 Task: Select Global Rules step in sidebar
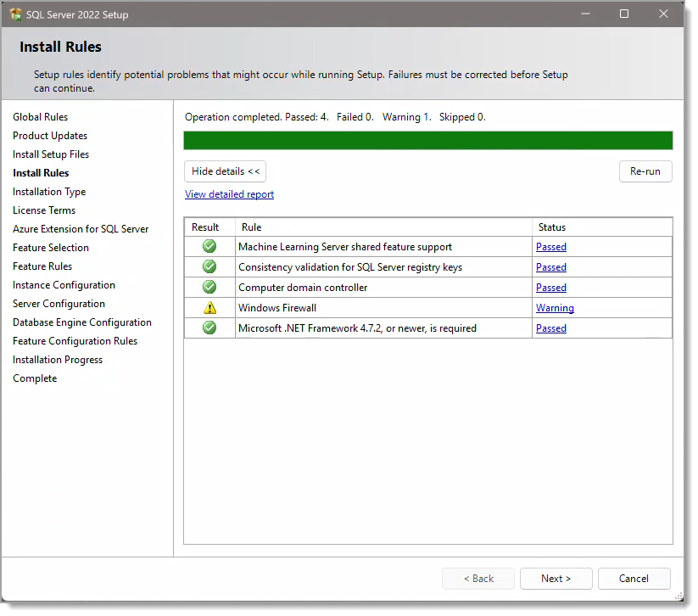(41, 117)
